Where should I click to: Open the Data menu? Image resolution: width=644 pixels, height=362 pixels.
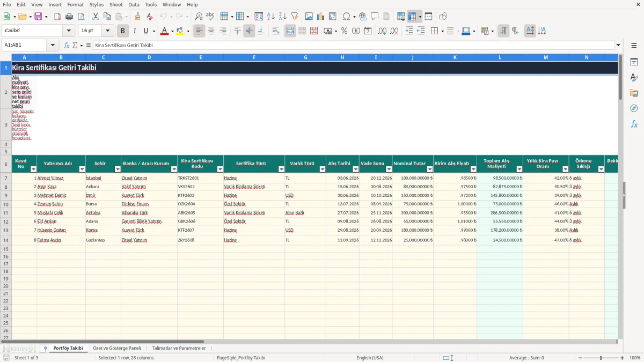click(134, 4)
